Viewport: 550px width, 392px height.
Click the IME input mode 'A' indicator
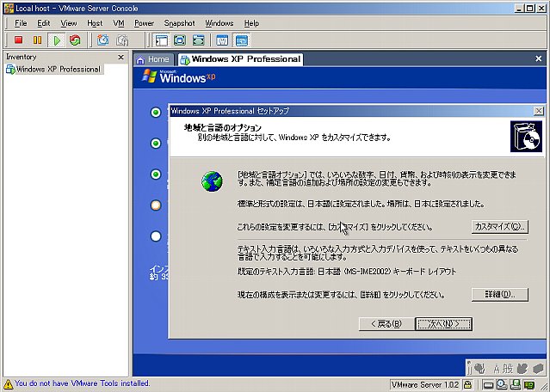pyautogui.click(x=497, y=369)
